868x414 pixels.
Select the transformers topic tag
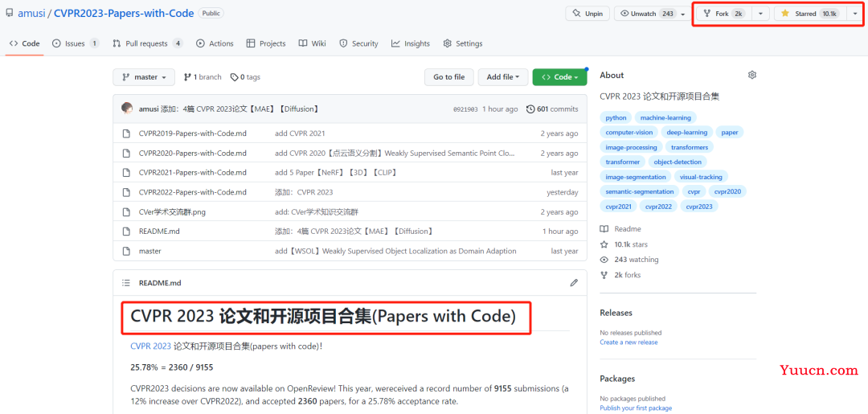[690, 147]
